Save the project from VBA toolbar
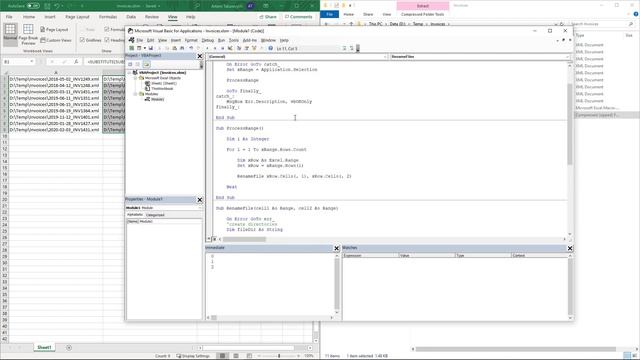The width and height of the screenshot is (640, 360). point(151,48)
